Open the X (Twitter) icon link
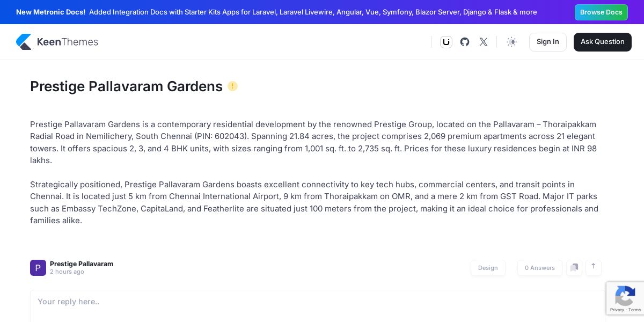The image size is (644, 322). (x=484, y=42)
